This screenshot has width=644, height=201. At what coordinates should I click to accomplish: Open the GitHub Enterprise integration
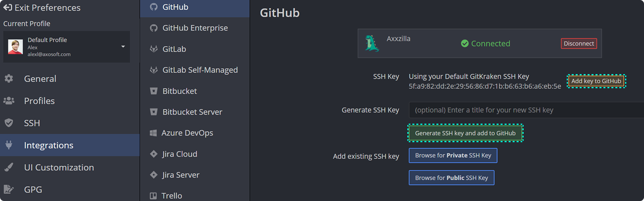(x=195, y=28)
